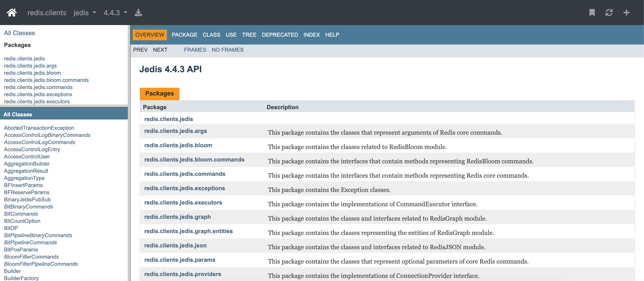Open the jedis artifact dropdown

pyautogui.click(x=85, y=13)
